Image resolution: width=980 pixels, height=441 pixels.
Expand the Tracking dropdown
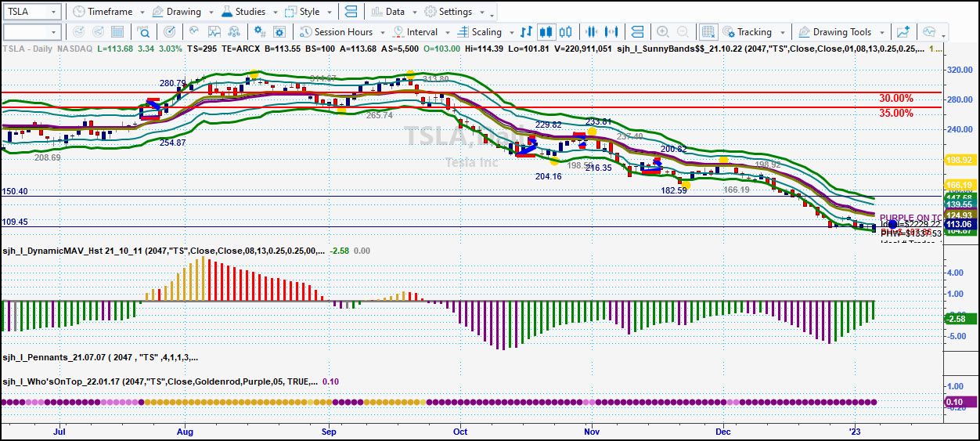(781, 33)
